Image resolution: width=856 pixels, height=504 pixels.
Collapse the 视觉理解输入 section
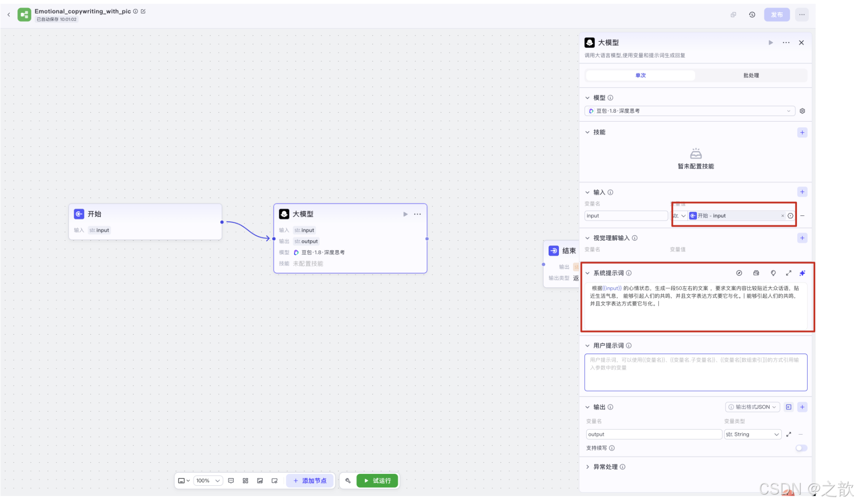coord(587,238)
